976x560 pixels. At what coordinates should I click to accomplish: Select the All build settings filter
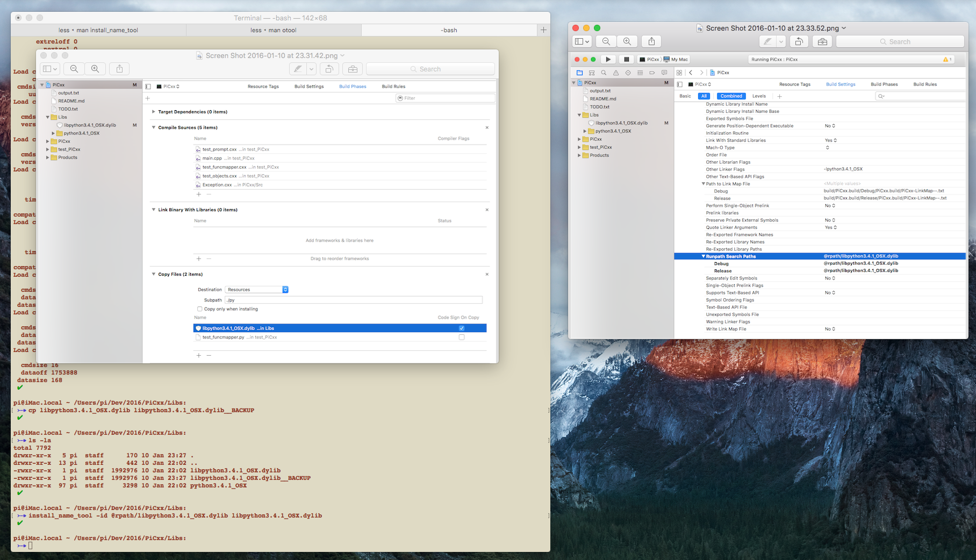click(x=704, y=96)
